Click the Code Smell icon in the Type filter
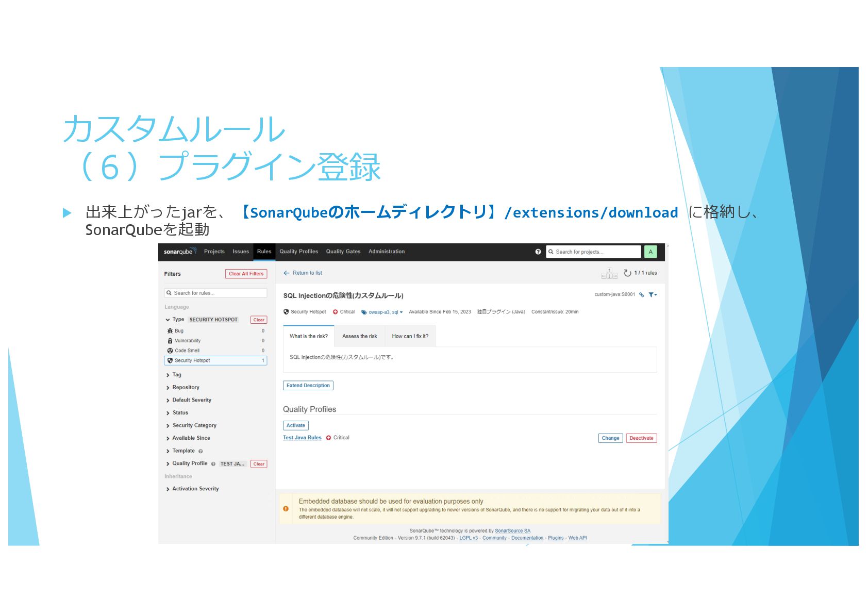 [x=170, y=351]
